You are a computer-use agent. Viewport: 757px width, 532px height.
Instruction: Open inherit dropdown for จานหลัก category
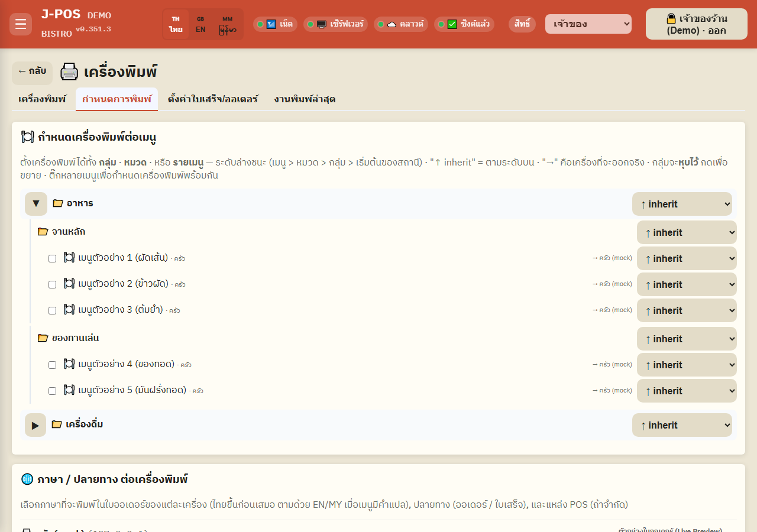(x=687, y=232)
